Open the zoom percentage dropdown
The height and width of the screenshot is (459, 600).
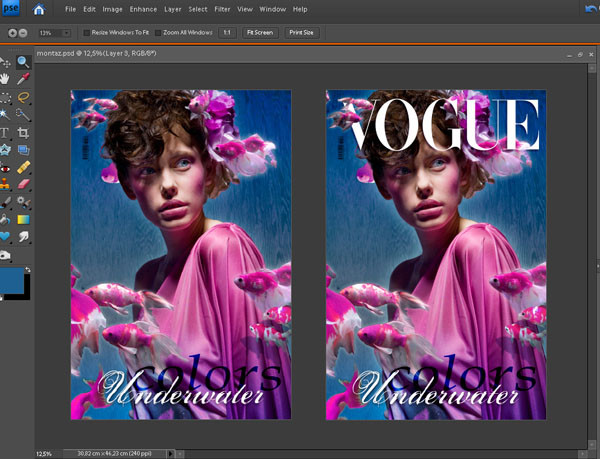coord(67,33)
